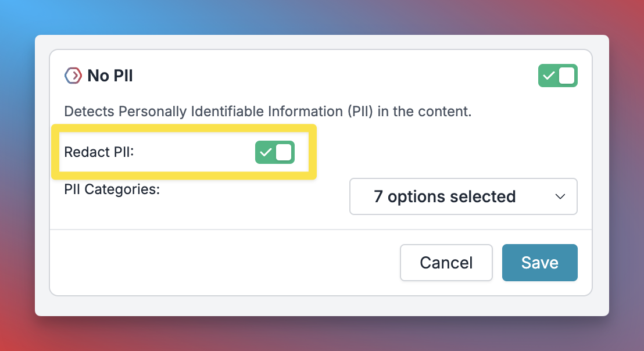This screenshot has height=351, width=644.
Task: Click the white knob of the Redact PII switch
Action: coord(284,152)
